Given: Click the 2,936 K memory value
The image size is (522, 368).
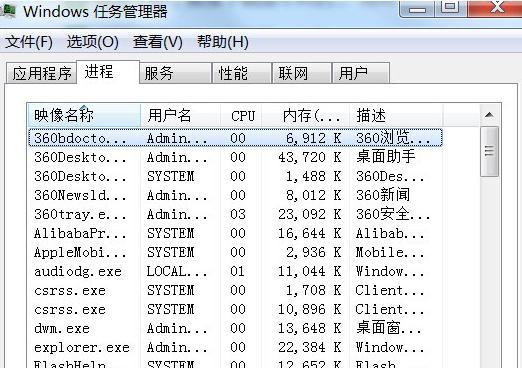Looking at the screenshot, I should pos(314,252).
